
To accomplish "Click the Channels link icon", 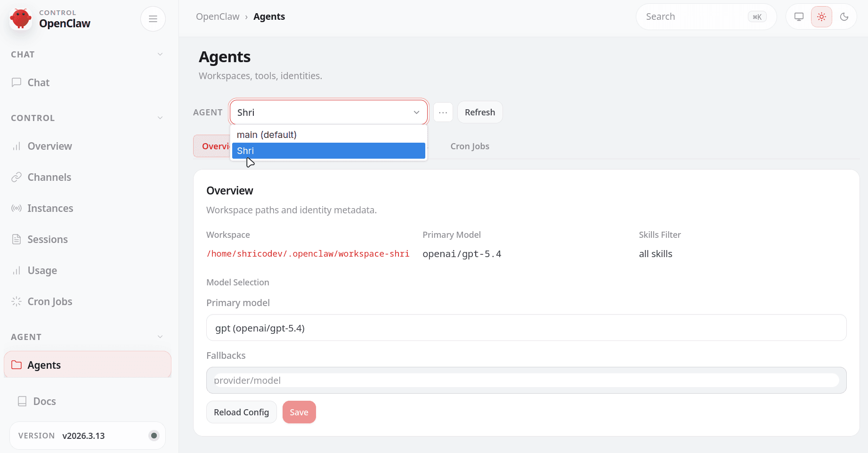I will [x=16, y=177].
